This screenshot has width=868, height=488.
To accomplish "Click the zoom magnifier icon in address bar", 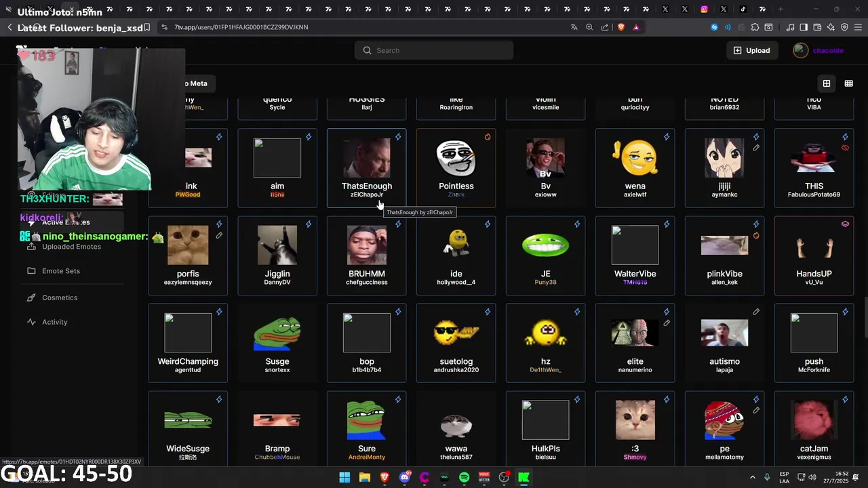I will point(589,27).
